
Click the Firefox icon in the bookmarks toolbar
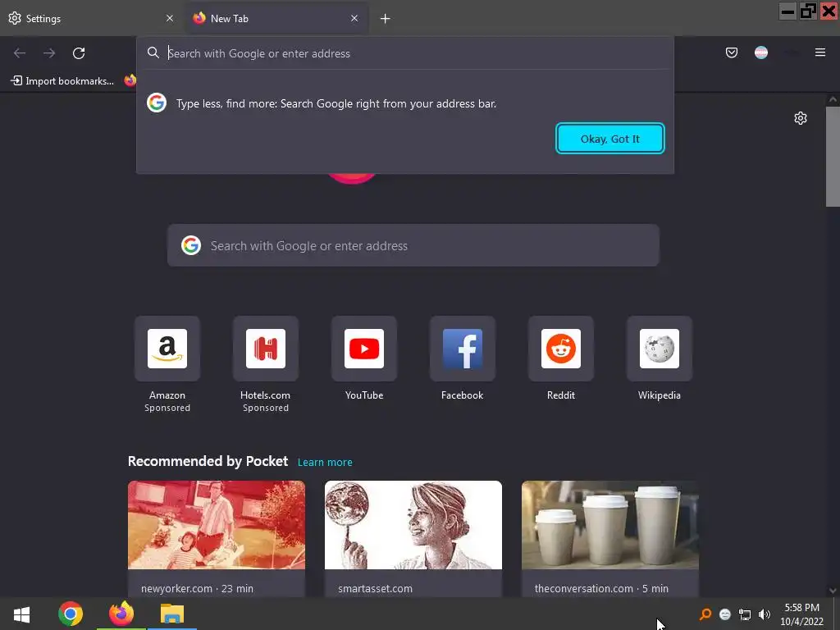pos(130,80)
